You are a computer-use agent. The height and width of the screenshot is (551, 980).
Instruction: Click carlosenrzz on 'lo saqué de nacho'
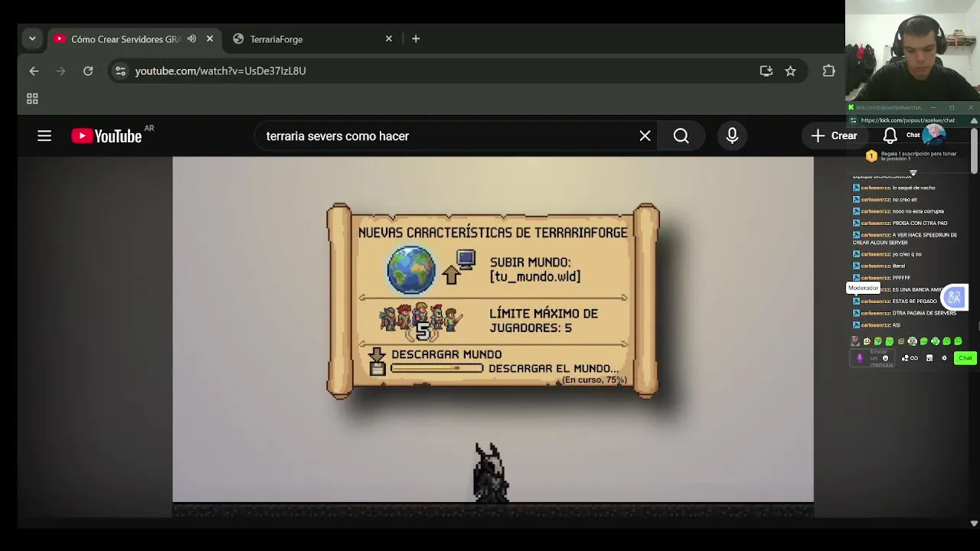876,187
